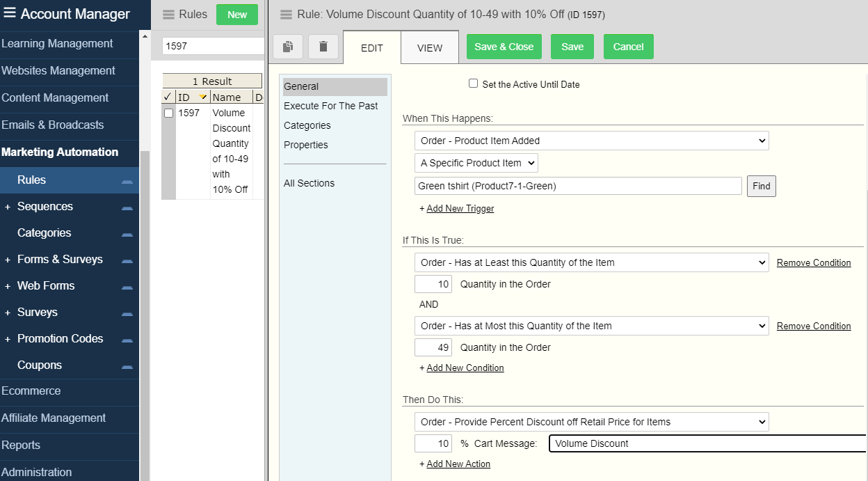Open the Account Manager hamburger menu

(x=10, y=13)
